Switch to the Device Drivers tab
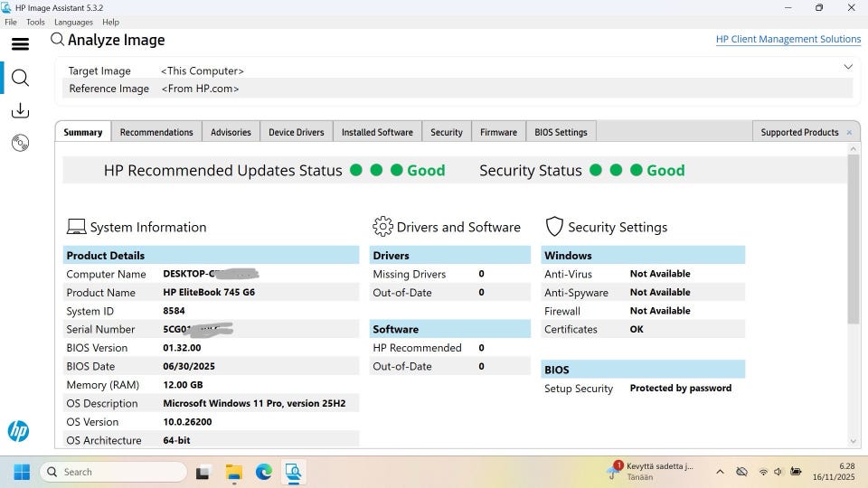 tap(296, 132)
